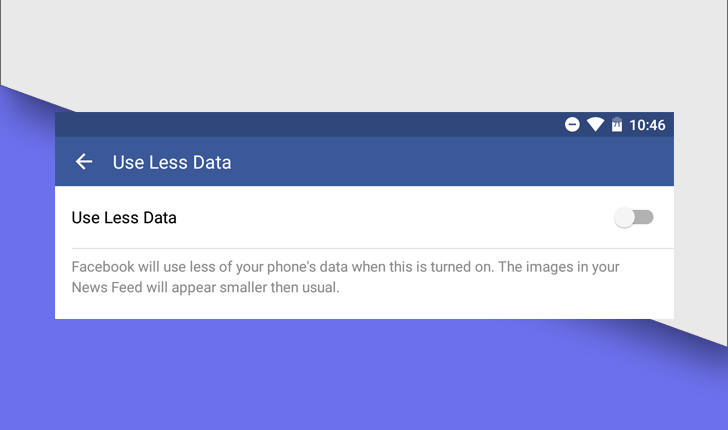Click the Use Less Data header title

tap(172, 162)
